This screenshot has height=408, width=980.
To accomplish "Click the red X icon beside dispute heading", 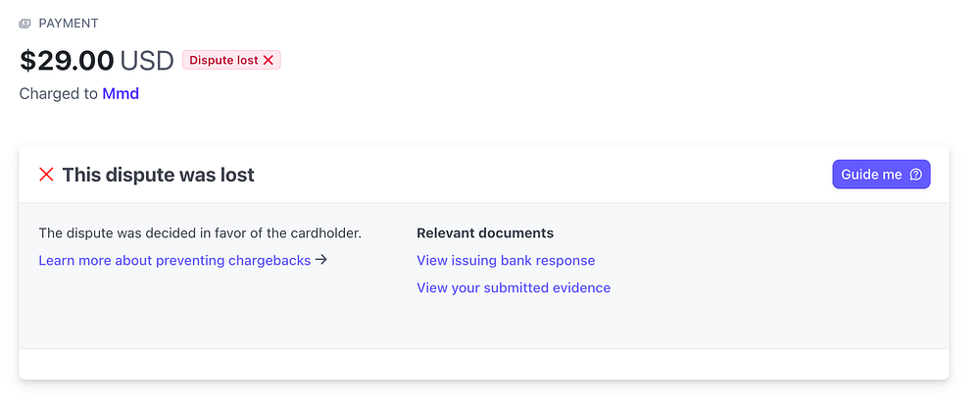I will click(x=46, y=175).
